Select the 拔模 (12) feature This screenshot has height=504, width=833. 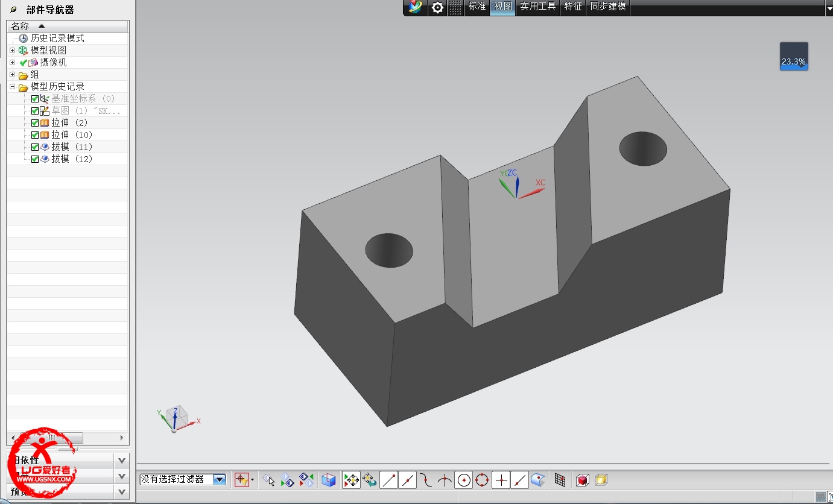[72, 159]
